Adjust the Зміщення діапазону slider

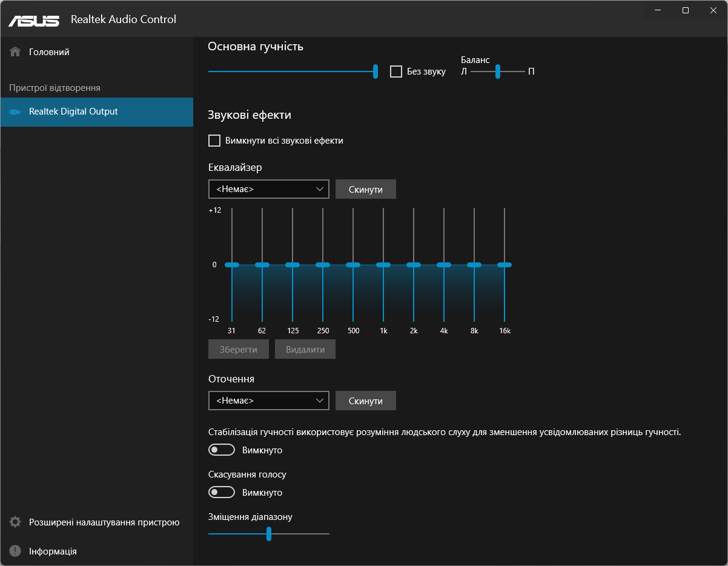(269, 534)
